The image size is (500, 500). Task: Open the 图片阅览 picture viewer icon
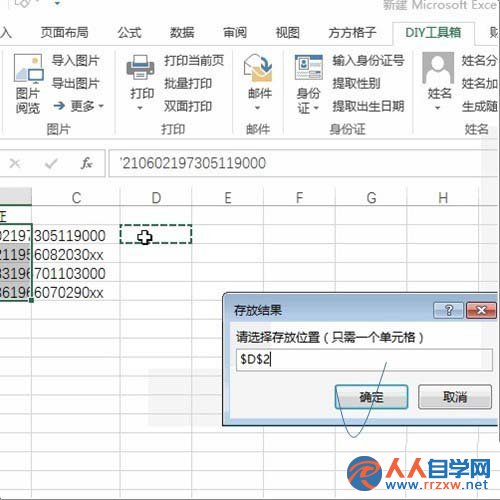pyautogui.click(x=28, y=68)
